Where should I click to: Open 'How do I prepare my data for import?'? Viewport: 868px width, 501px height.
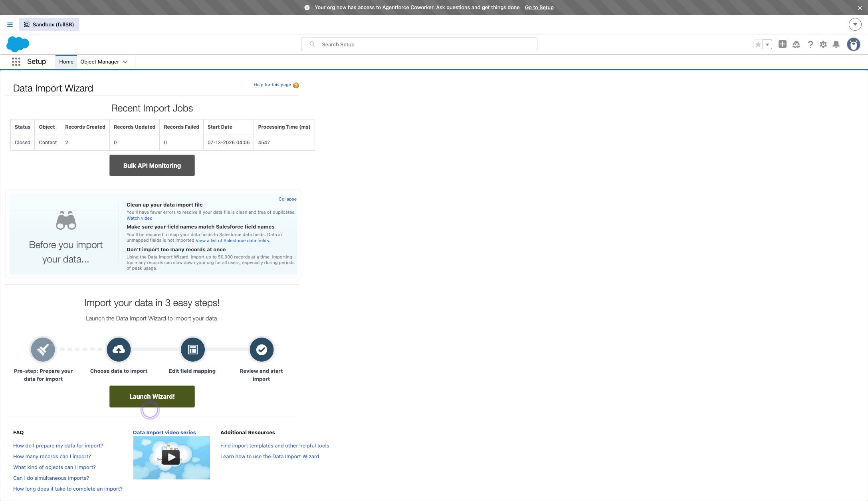[58, 445]
